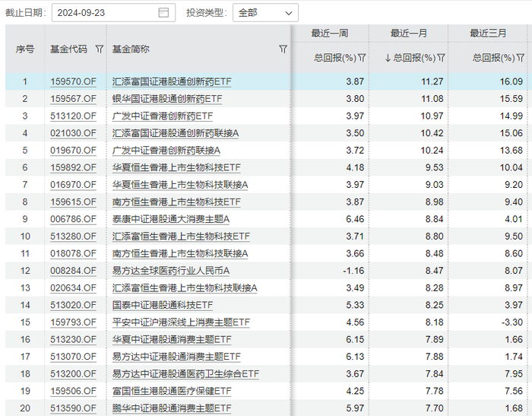Open fund code link 513590.OF
This screenshot has height=416, width=532.
[73, 408]
